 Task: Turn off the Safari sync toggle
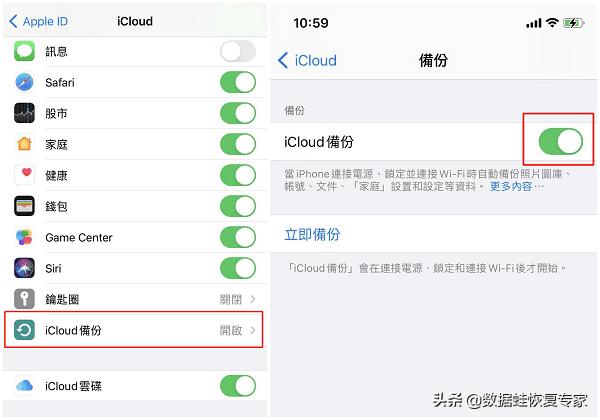coord(238,82)
